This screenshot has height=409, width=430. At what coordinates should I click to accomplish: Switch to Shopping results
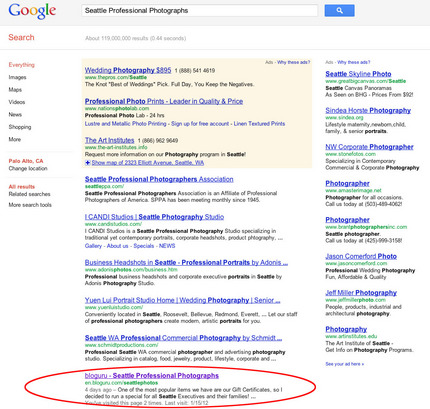coord(20,127)
